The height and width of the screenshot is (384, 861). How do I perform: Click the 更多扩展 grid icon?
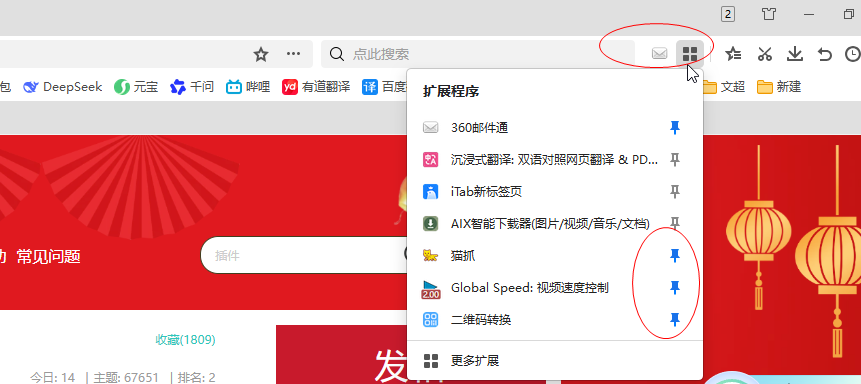point(431,361)
